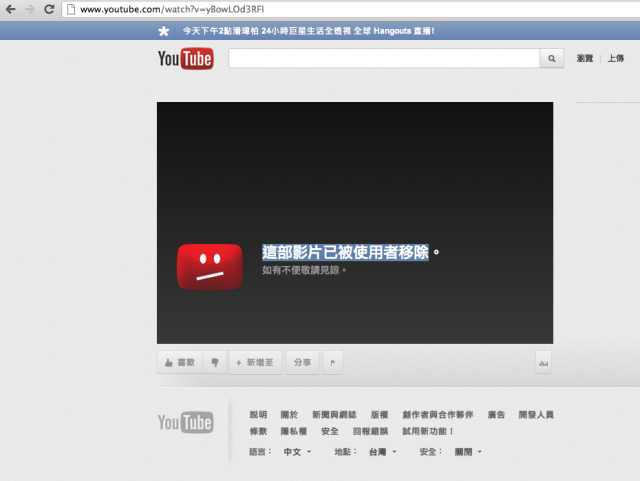This screenshot has width=640, height=481.
Task: Click the highlighted text 這部影片已被使用者移除
Action: [345, 252]
